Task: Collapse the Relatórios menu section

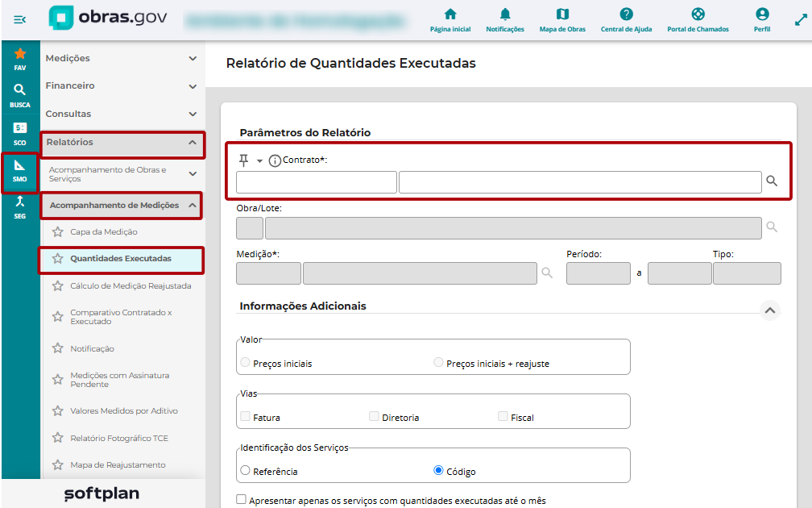Action: [122, 142]
